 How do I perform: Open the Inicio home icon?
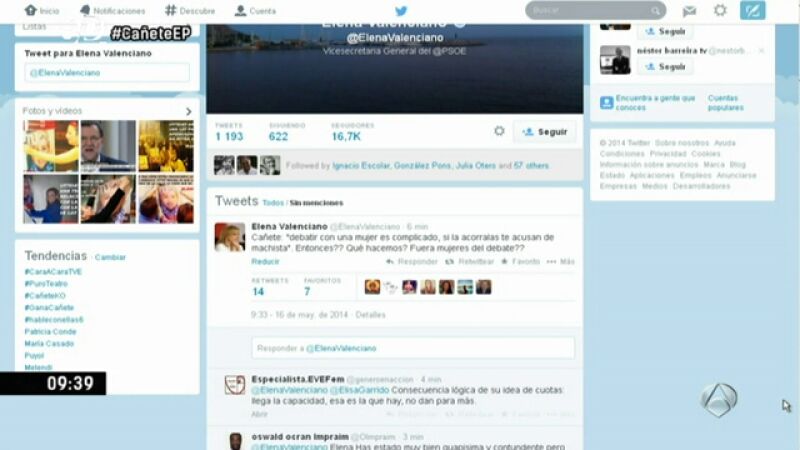tap(41, 11)
